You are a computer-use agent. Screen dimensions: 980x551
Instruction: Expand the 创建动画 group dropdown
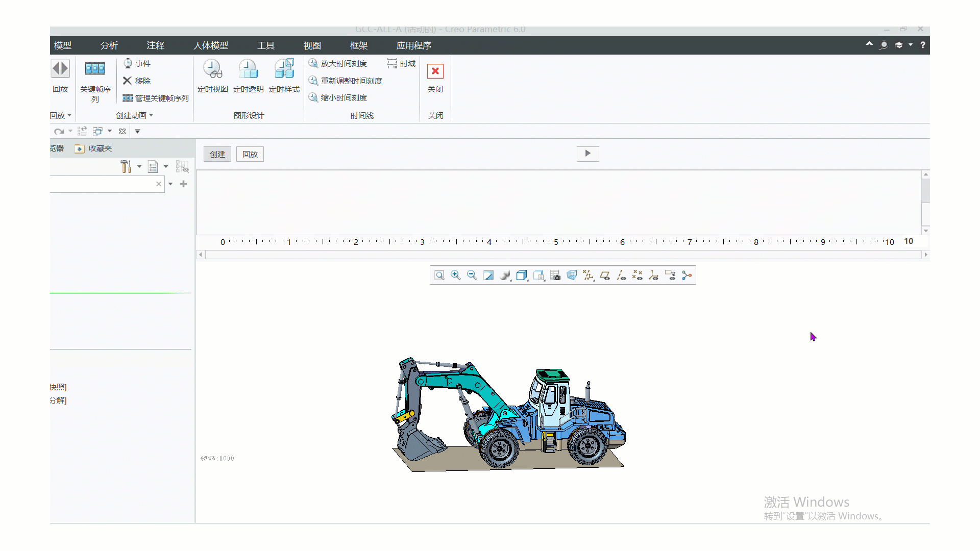coord(134,115)
